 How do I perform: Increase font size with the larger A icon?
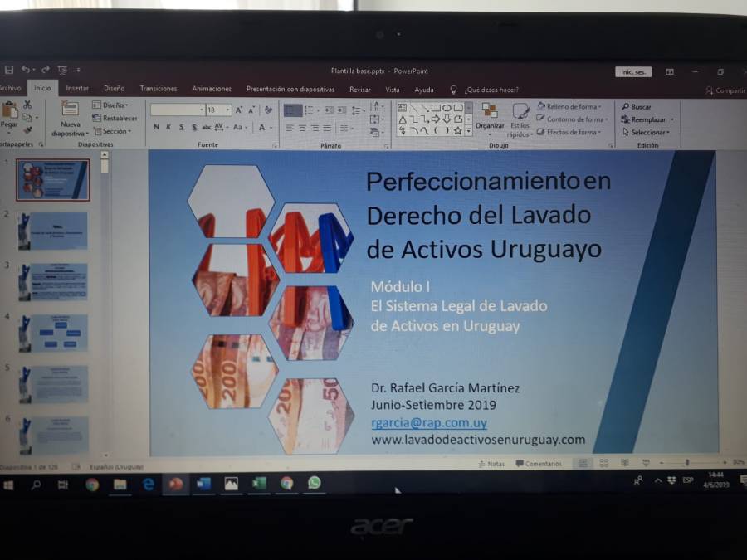(239, 110)
